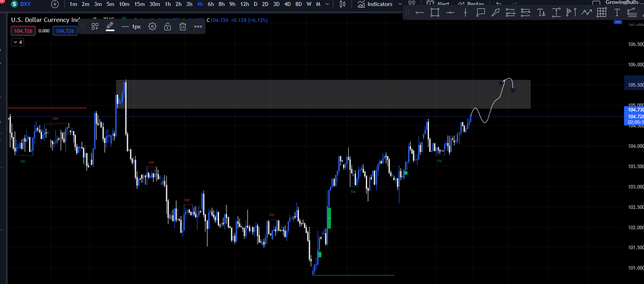Switch to the 1h timeframe
Screen dimensions: 644x284
pyautogui.click(x=168, y=4)
